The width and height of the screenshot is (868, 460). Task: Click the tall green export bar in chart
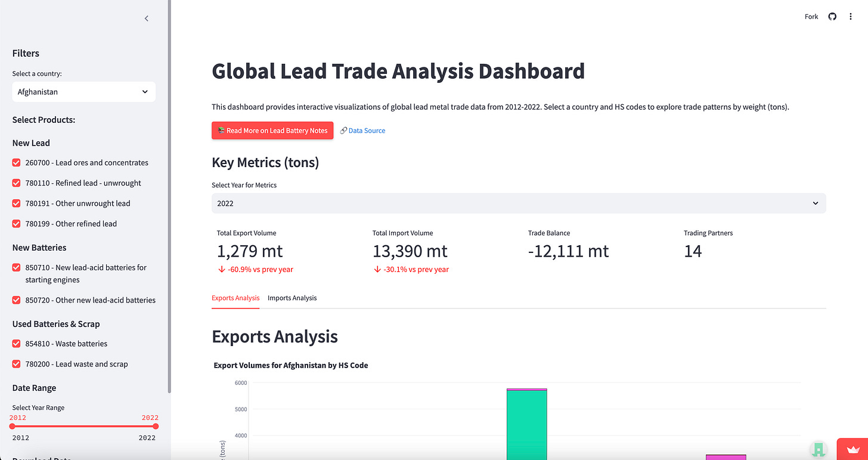coord(526,425)
